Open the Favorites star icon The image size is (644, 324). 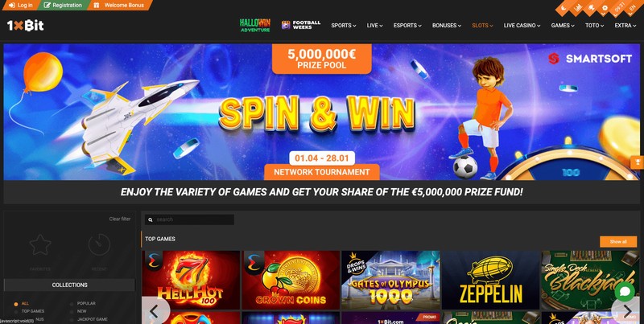click(x=40, y=245)
